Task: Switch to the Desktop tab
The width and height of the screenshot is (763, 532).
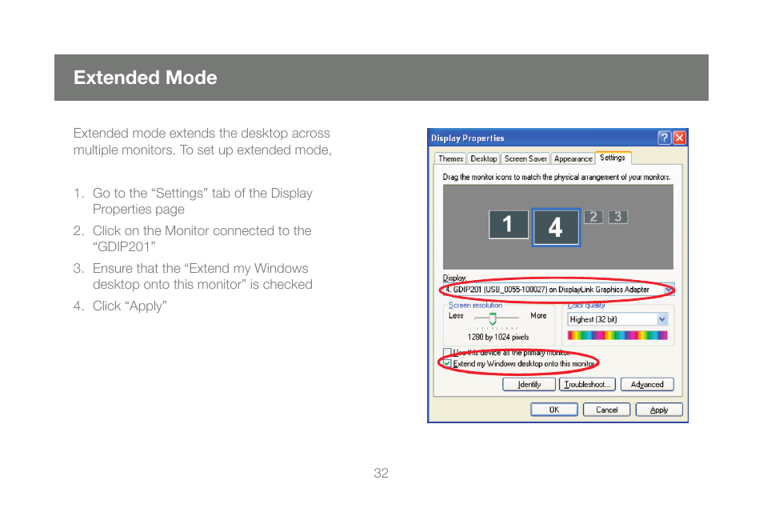Action: pos(484,158)
